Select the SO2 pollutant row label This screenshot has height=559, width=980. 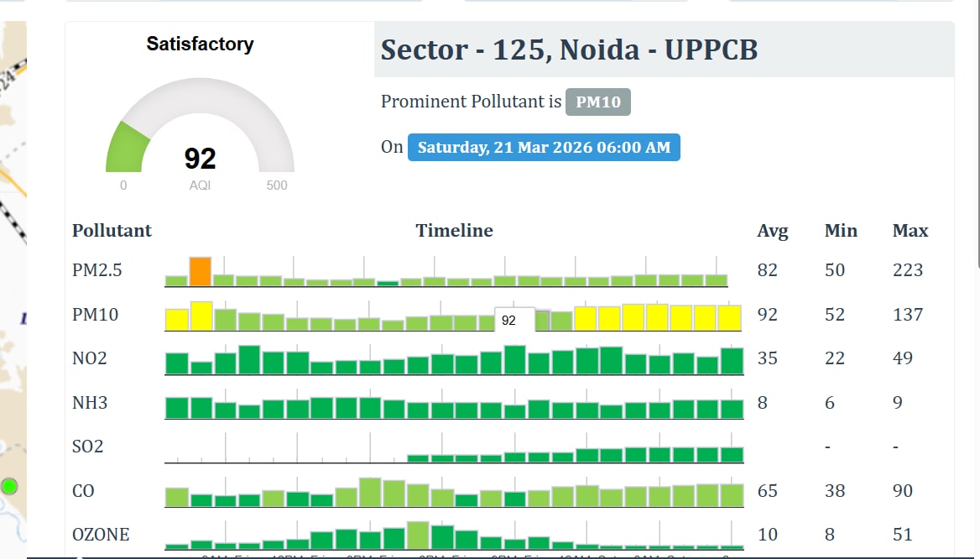(88, 447)
